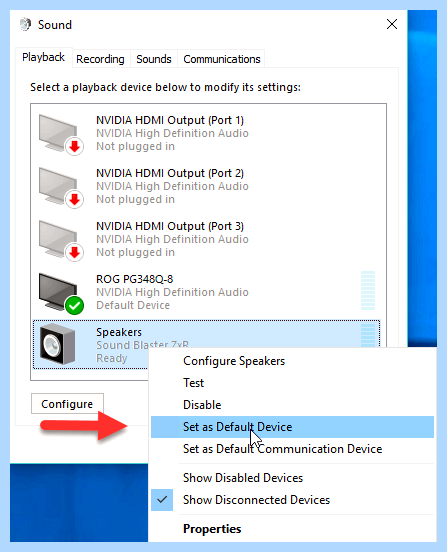Screen dimensions: 447x552
Task: Toggle Show Disconnected Devices checked item
Action: pos(292,500)
